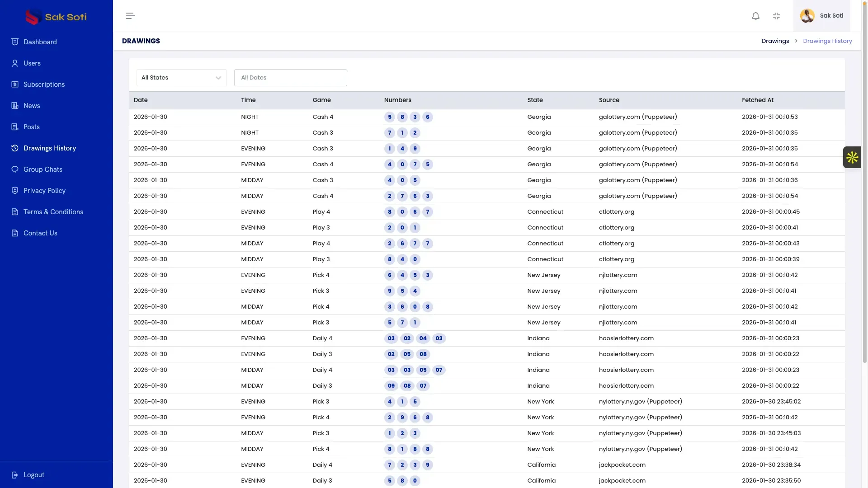Click the exit fullscreen icon
The width and height of the screenshot is (868, 488).
776,16
